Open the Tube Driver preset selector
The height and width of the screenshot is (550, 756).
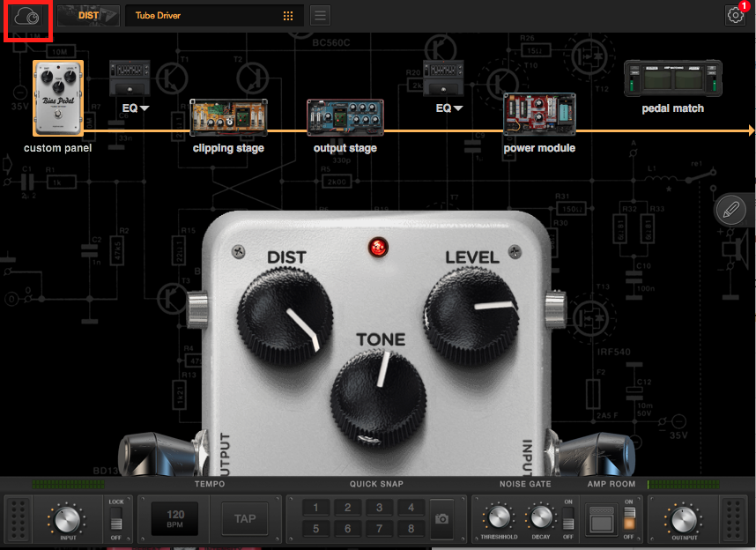coord(214,16)
